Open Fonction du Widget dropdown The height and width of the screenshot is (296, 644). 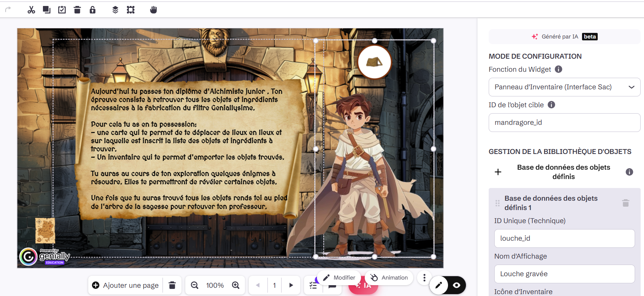tap(564, 87)
